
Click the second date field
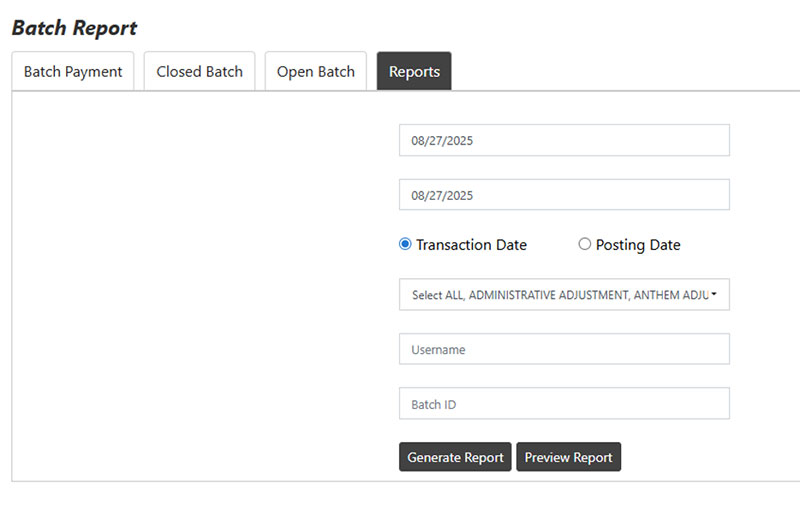(564, 195)
